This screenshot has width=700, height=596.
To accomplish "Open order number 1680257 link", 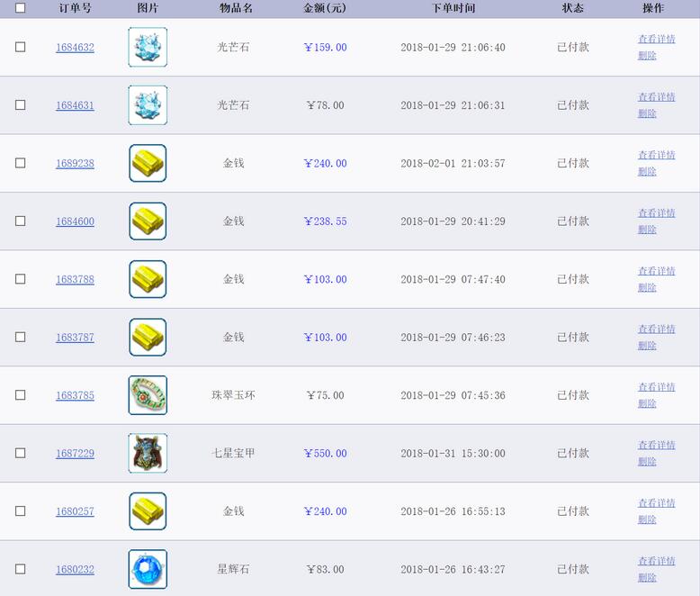I will pos(75,511).
